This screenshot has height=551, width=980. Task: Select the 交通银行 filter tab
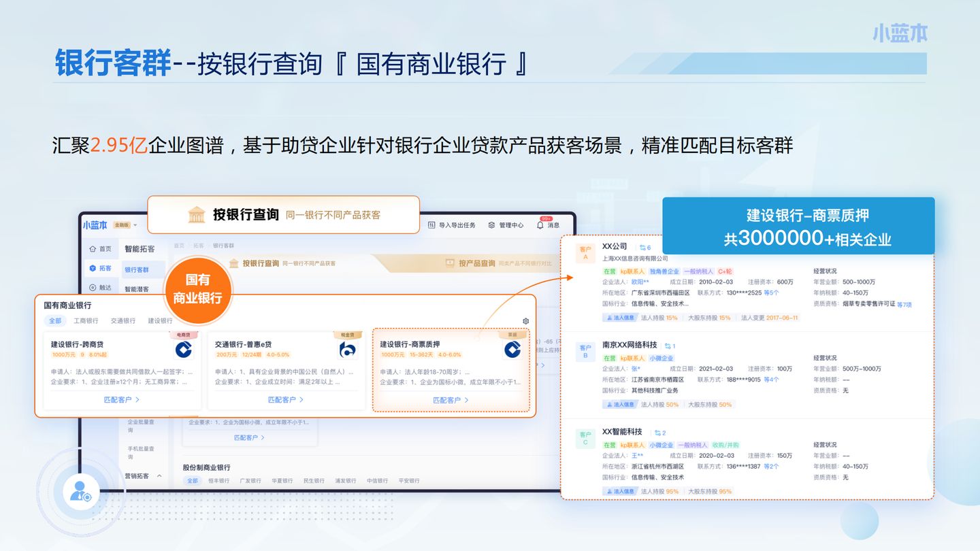point(123,321)
